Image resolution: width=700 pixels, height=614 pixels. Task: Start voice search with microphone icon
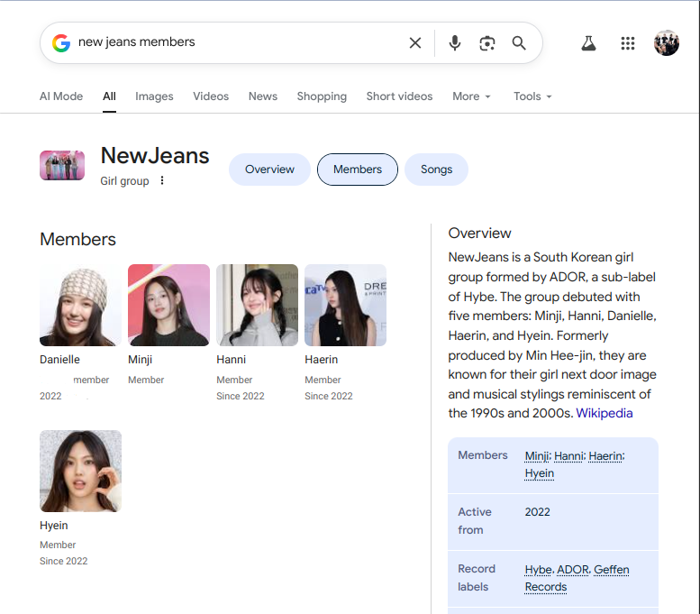(454, 43)
